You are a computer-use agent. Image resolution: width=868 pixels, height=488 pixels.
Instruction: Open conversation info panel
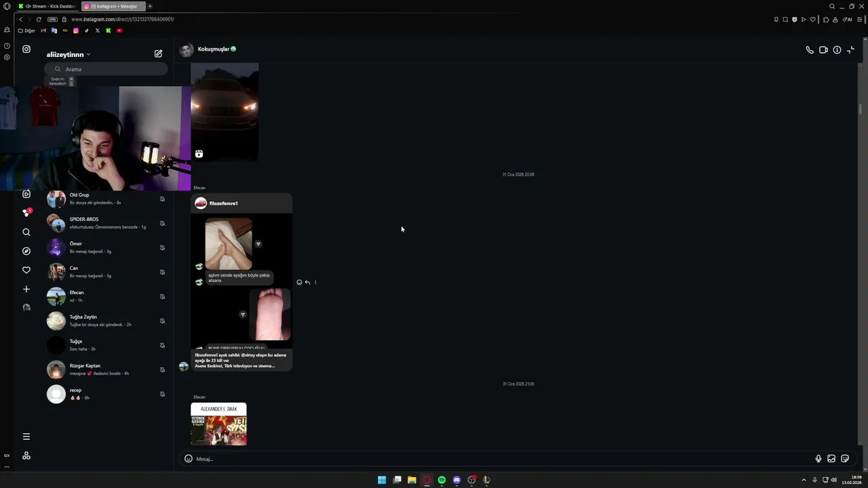coord(837,50)
